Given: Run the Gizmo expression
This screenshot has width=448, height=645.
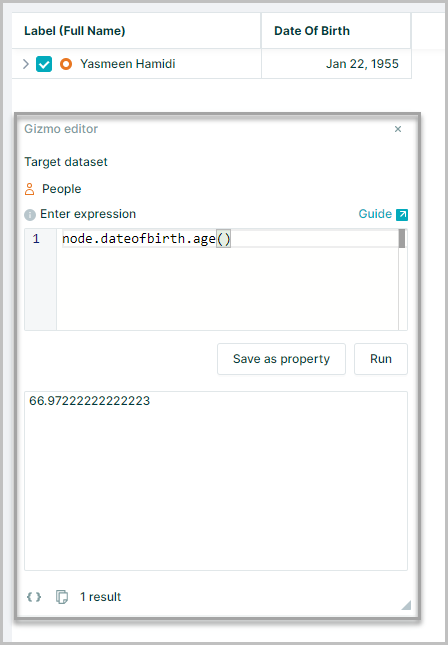Looking at the screenshot, I should pos(381,359).
